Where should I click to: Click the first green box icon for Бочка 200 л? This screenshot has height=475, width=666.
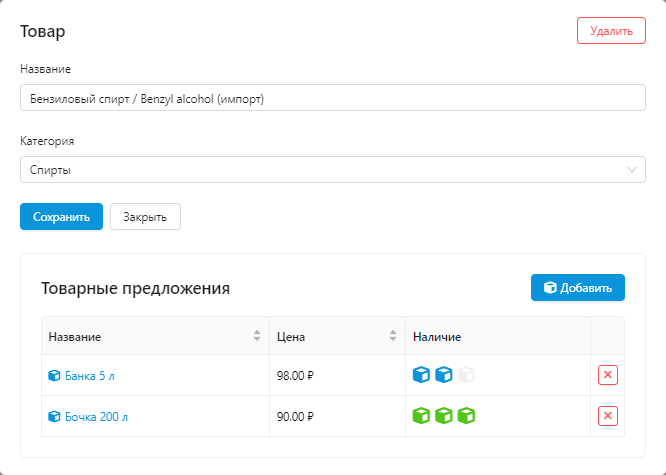tap(422, 416)
